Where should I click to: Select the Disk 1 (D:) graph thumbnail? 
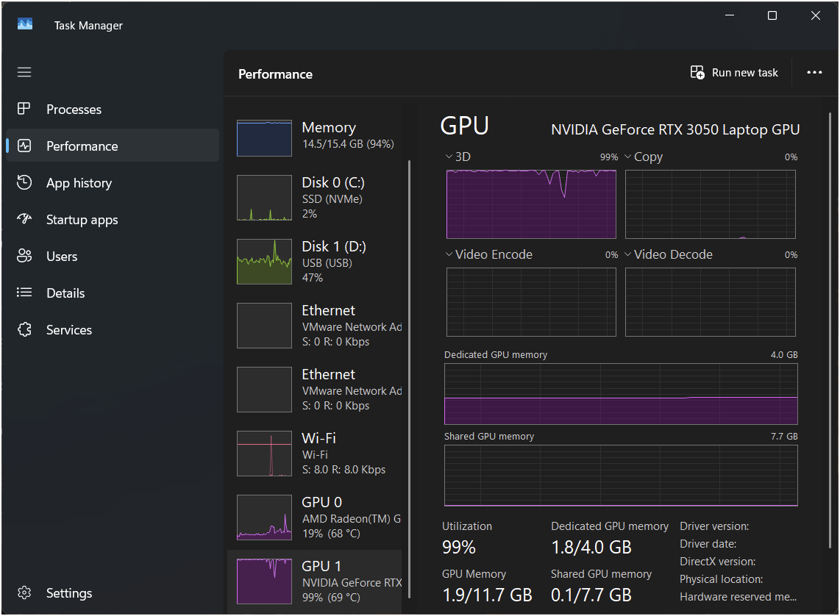[264, 261]
